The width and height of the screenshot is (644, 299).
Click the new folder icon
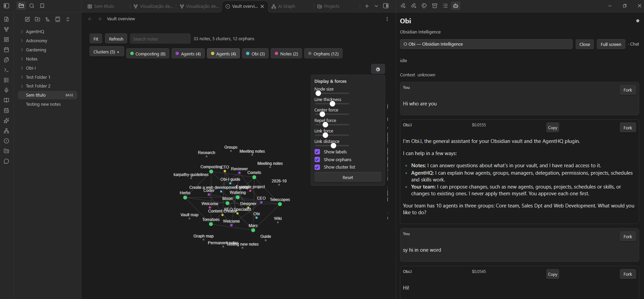pyautogui.click(x=37, y=19)
